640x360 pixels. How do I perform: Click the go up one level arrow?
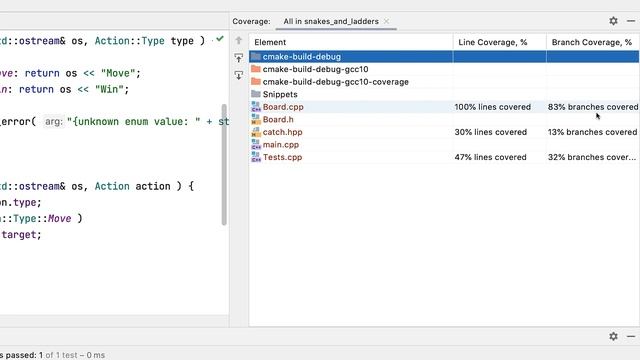239,40
